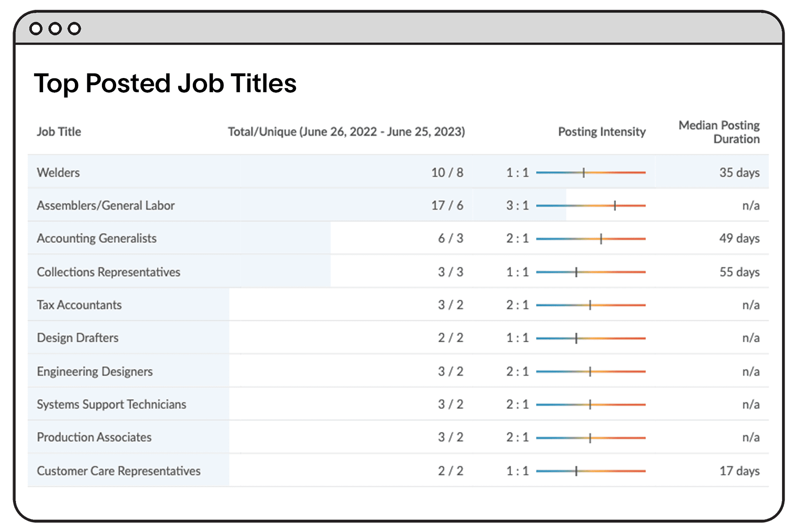798x532 pixels.
Task: Click the 10 / 8 total value
Action: 447,172
